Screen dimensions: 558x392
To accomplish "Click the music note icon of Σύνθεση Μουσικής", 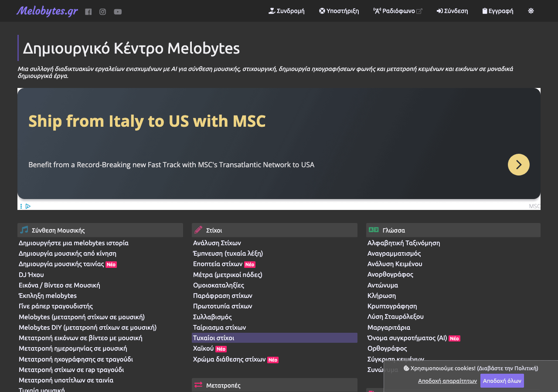I will 24,230.
